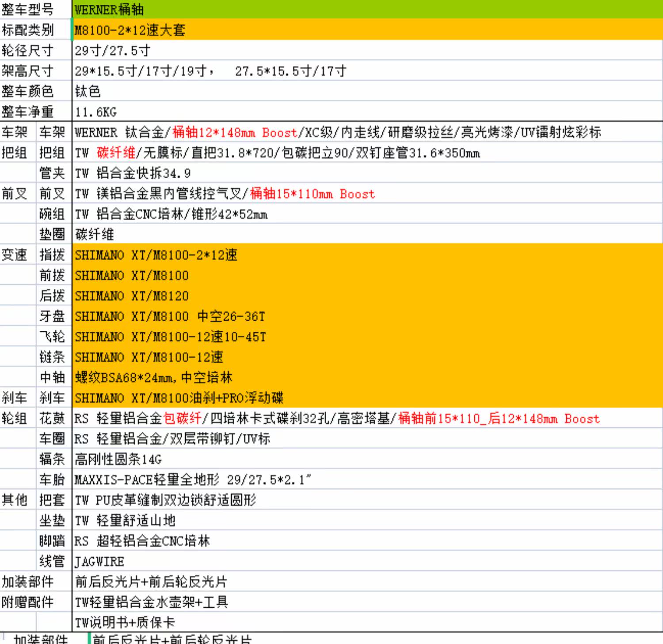Screen dimensions: 663x644
Task: Click the 钛色 color value cell
Action: (367, 91)
